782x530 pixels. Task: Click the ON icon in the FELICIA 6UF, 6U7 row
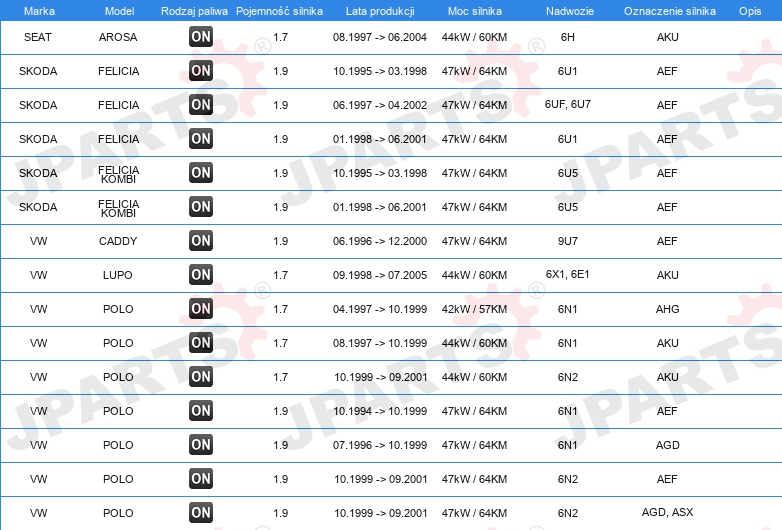pyautogui.click(x=200, y=105)
